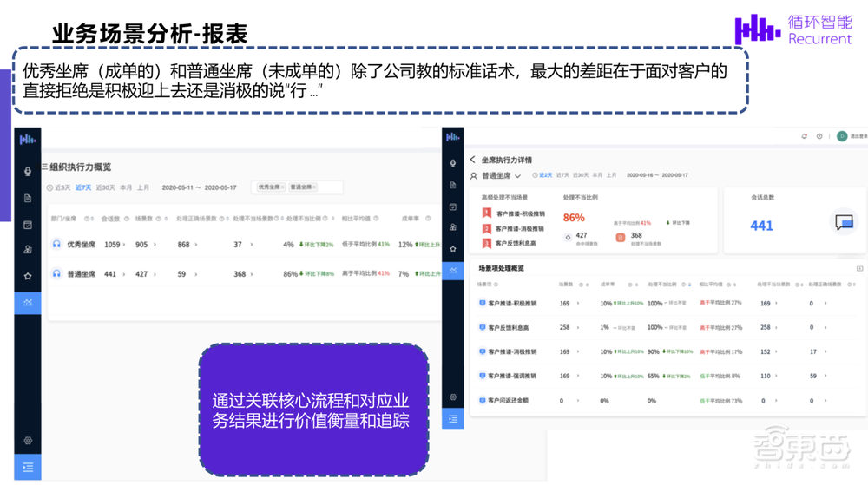Open microphone page in left panel sidebar
Image resolution: width=868 pixels, height=485 pixels.
pyautogui.click(x=28, y=172)
